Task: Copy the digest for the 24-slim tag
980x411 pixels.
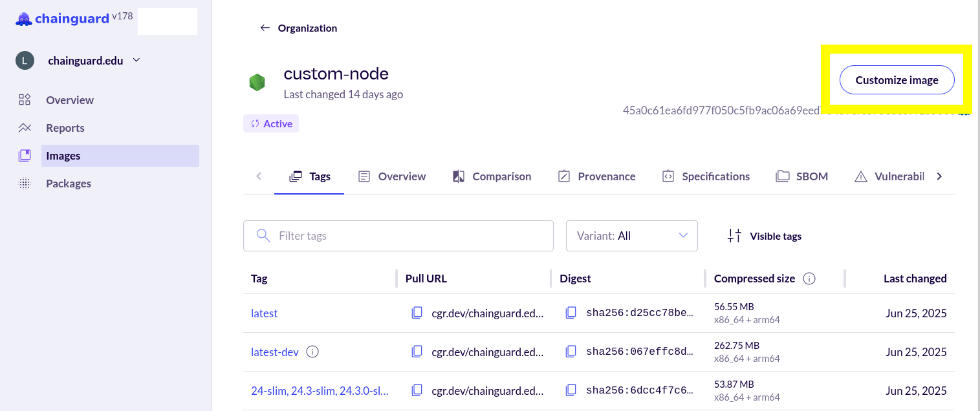Action: click(x=571, y=390)
